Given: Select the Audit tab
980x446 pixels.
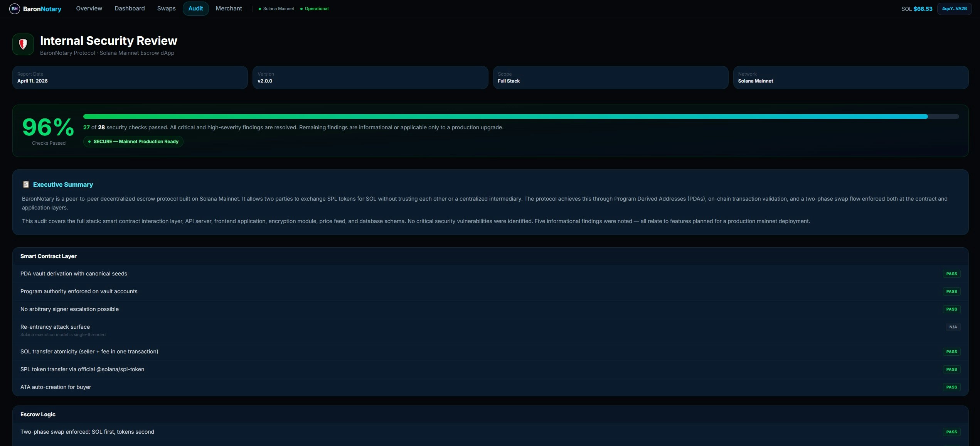Looking at the screenshot, I should (x=195, y=8).
